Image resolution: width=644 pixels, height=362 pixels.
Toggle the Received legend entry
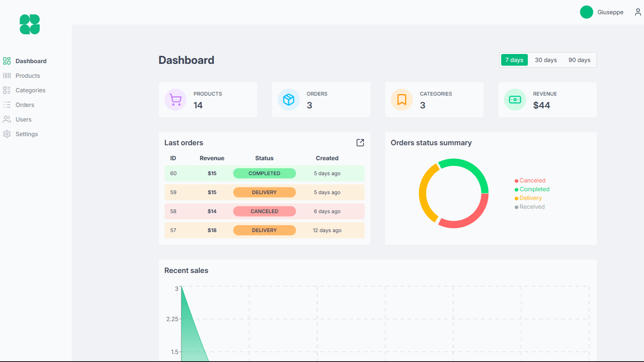529,207
